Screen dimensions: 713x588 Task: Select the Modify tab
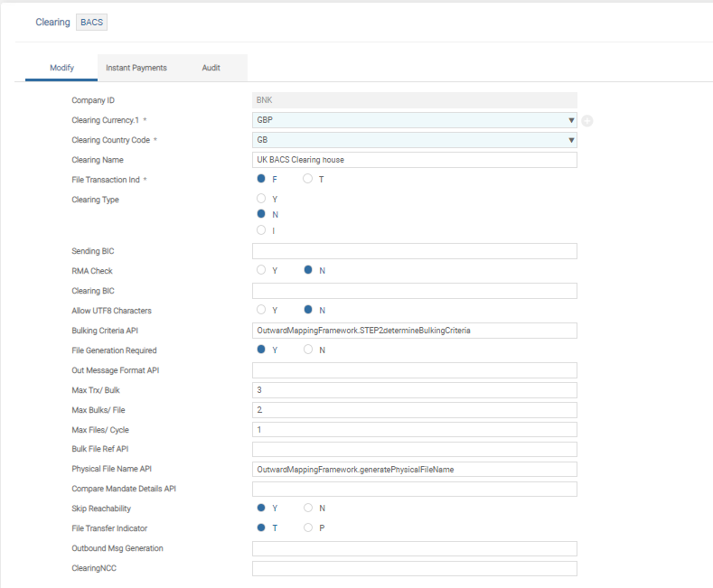pyautogui.click(x=61, y=68)
